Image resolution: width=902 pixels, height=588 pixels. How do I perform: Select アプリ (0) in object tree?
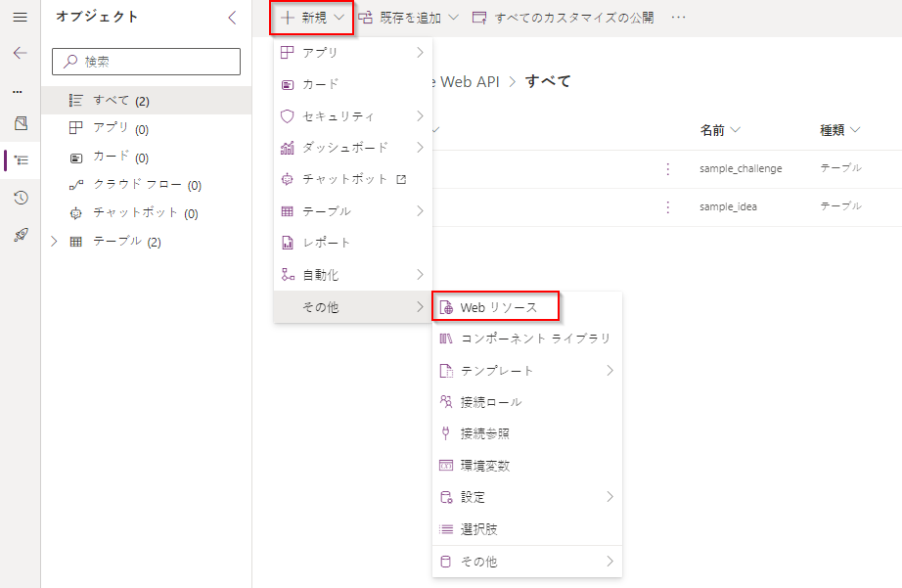(146, 128)
